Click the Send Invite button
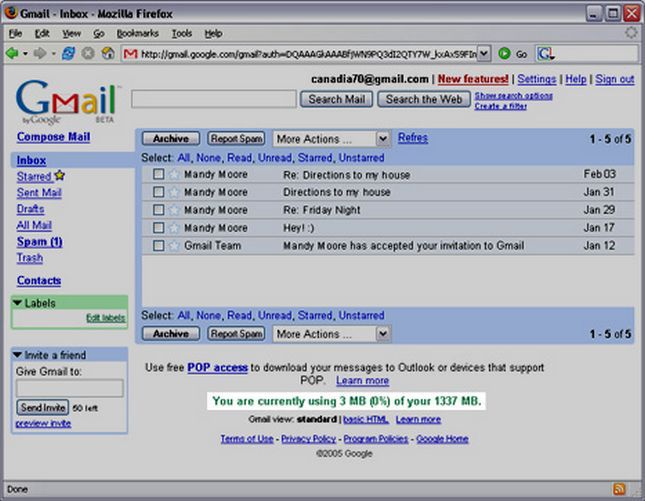The width and height of the screenshot is (645, 501). [x=43, y=408]
